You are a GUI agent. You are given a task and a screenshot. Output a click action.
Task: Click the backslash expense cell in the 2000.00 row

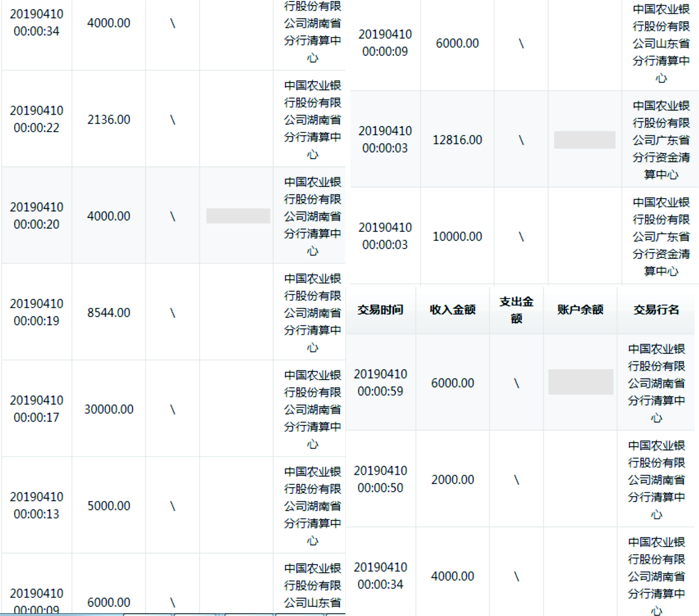(516, 480)
